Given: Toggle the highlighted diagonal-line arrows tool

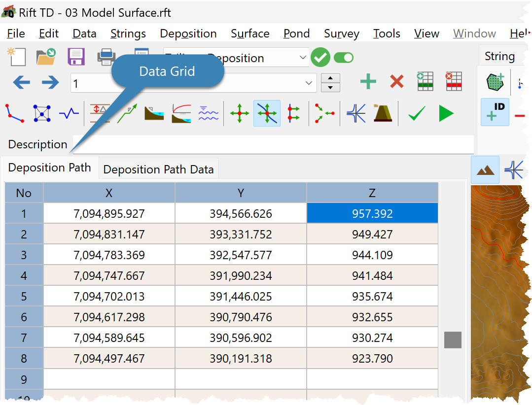Looking at the screenshot, I should point(267,114).
